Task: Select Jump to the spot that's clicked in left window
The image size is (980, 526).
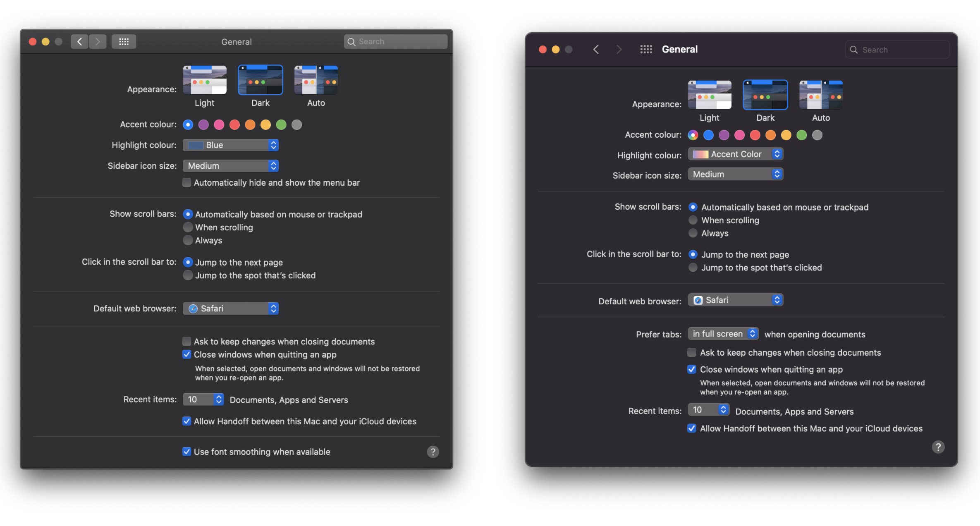Action: click(x=188, y=275)
